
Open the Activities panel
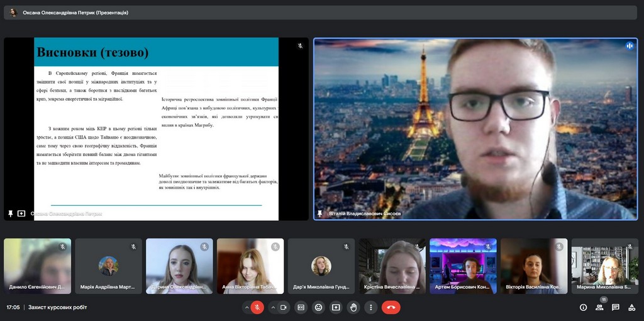[631, 307]
